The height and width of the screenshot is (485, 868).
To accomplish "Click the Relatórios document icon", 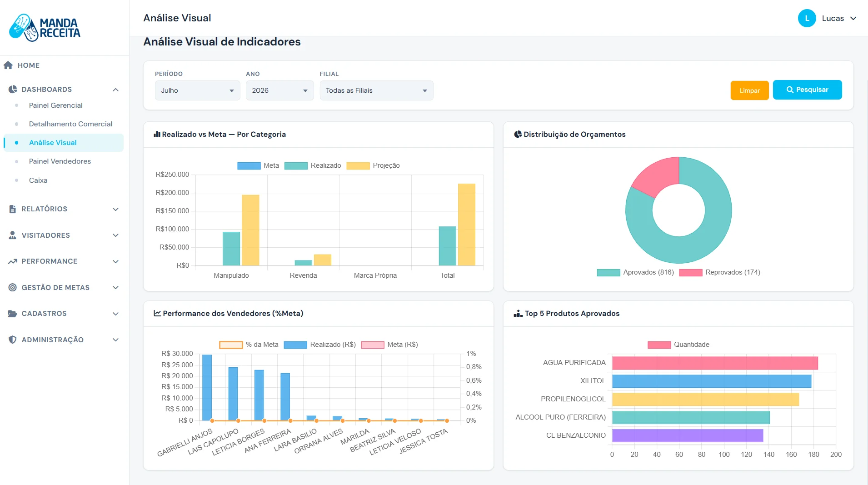I will click(x=13, y=209).
